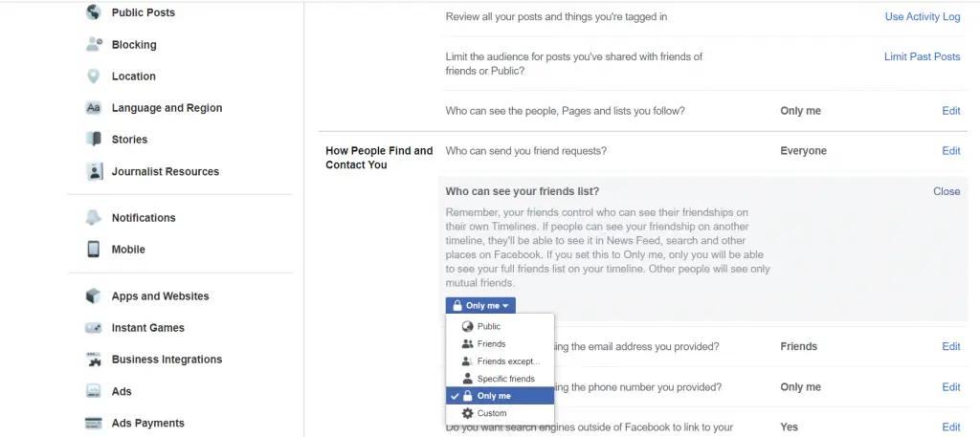
Task: Open Apps and Websites cube icon
Action: pos(93,295)
